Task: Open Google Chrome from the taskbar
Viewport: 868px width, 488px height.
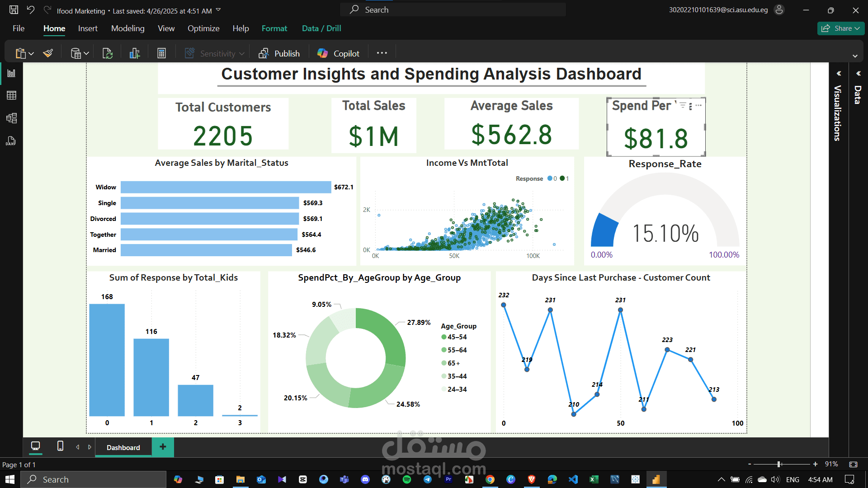Action: point(490,479)
